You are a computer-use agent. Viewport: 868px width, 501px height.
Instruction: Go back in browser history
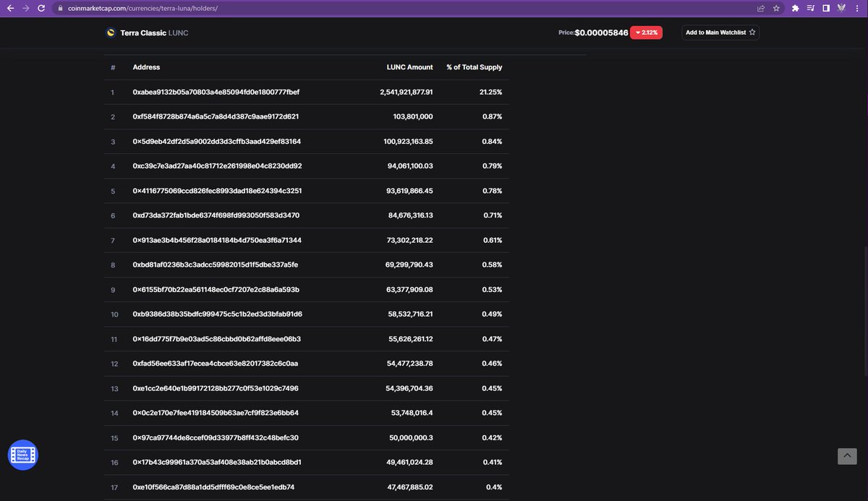pos(10,8)
